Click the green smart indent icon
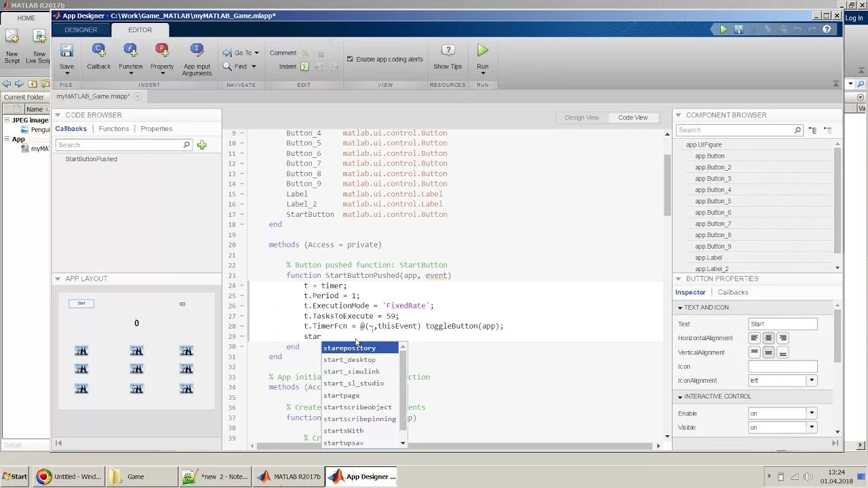The height and width of the screenshot is (488, 868). [x=304, y=66]
